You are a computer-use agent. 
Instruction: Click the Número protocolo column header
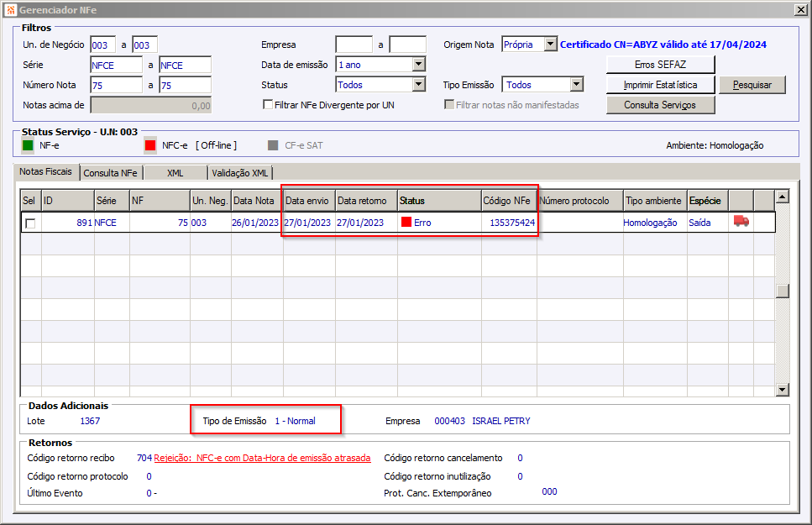coord(580,201)
